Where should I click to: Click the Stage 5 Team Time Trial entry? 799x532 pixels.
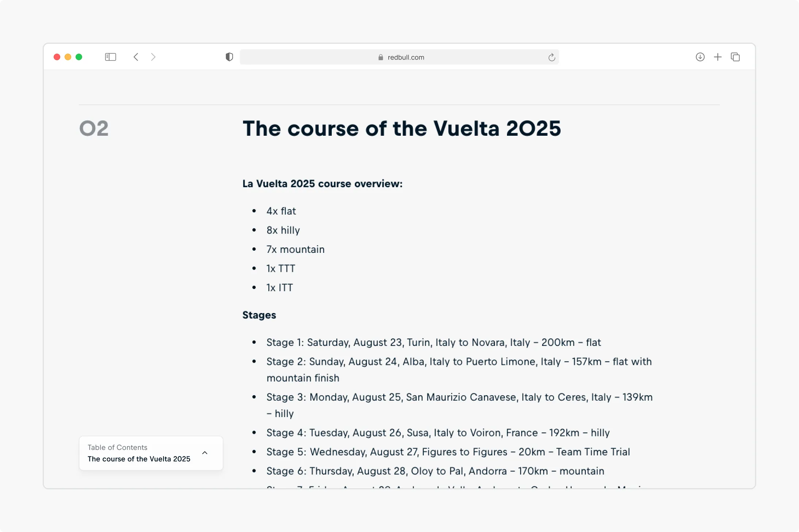pyautogui.click(x=448, y=452)
